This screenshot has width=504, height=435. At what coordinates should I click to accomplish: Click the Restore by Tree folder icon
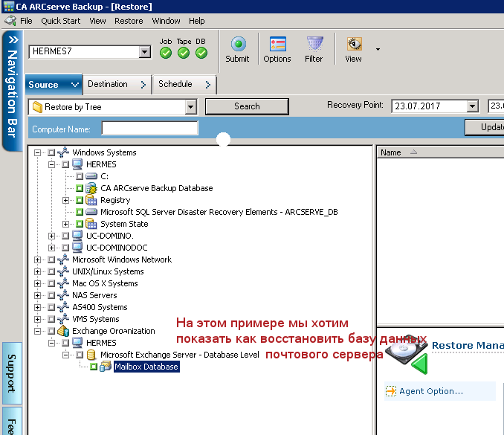click(x=37, y=107)
